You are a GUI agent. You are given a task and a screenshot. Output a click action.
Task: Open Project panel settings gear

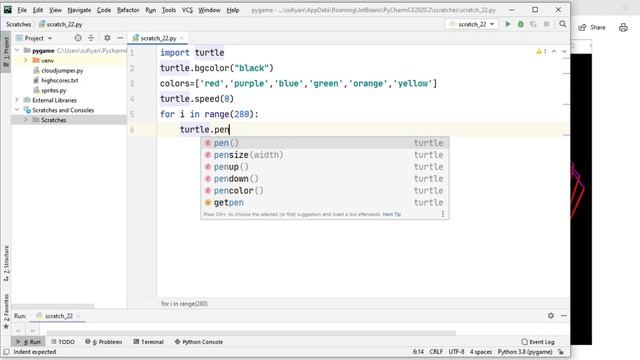(107, 38)
